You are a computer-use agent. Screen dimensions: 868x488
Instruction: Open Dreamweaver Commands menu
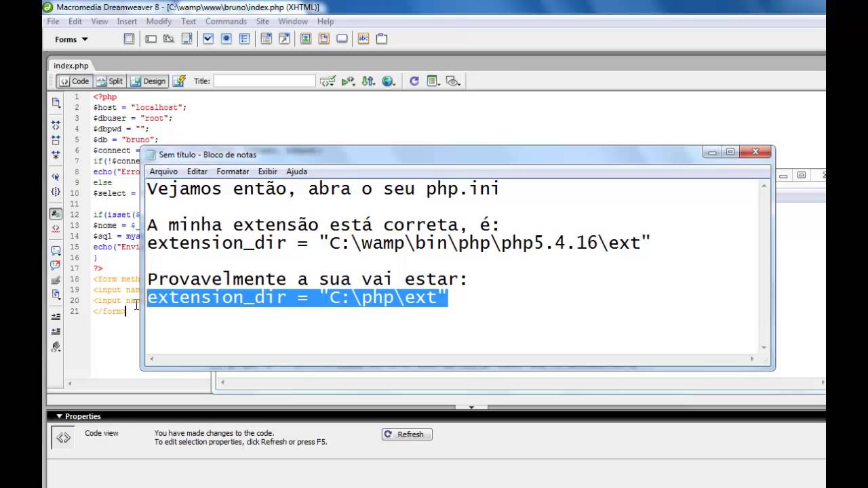(226, 22)
